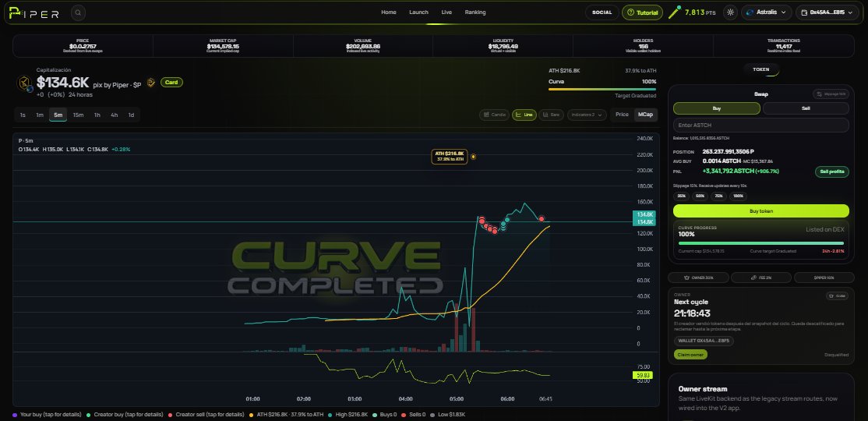Open the TOKEN tab
868x421 pixels.
[x=760, y=69]
